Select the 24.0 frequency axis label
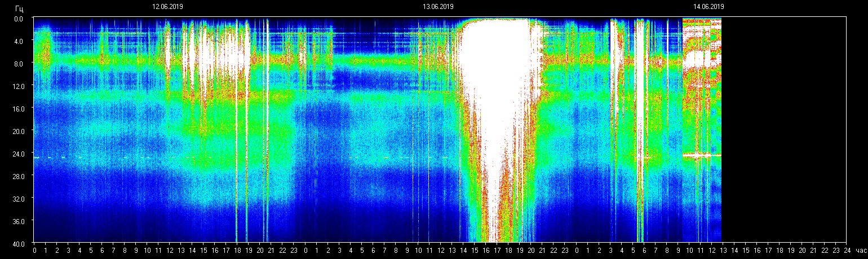 19,153
